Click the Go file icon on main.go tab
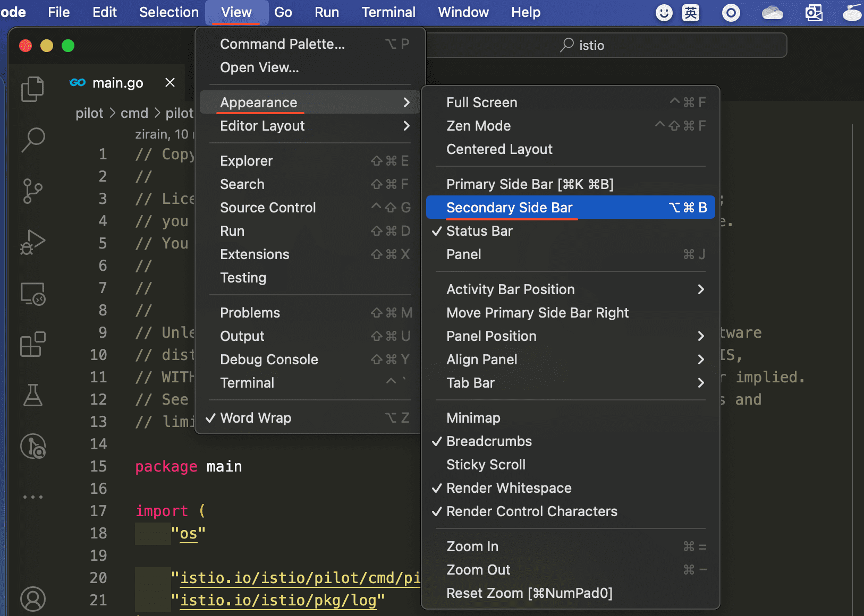 pos(78,82)
